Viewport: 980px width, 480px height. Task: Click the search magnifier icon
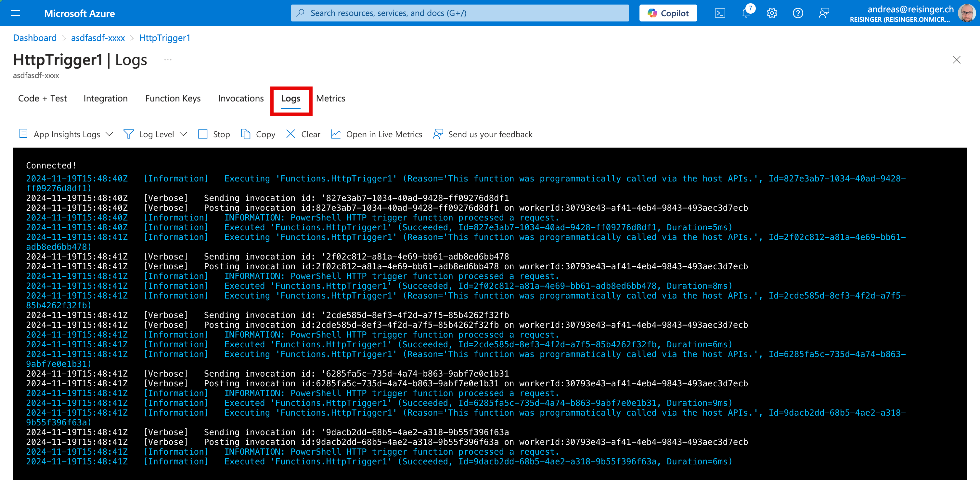tap(301, 13)
